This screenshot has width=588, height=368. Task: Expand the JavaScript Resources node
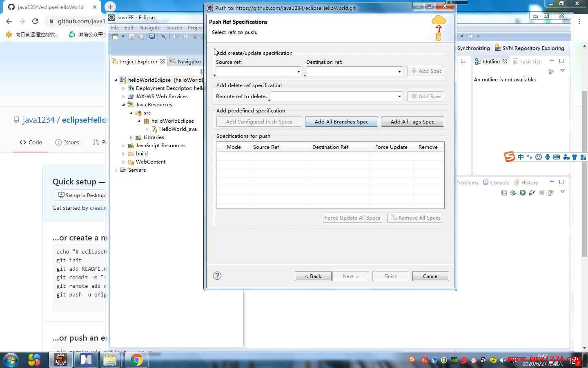tap(124, 146)
